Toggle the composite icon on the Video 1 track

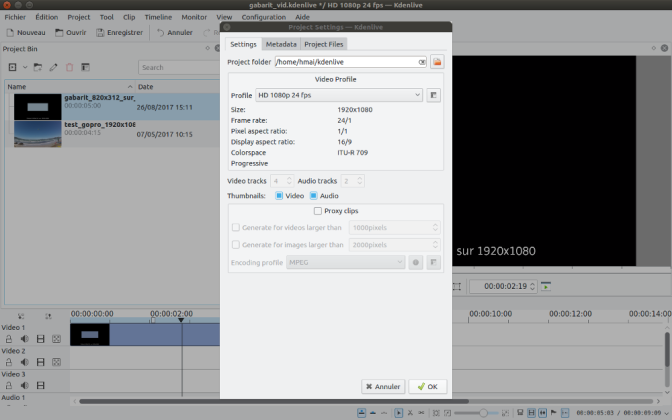click(56, 339)
